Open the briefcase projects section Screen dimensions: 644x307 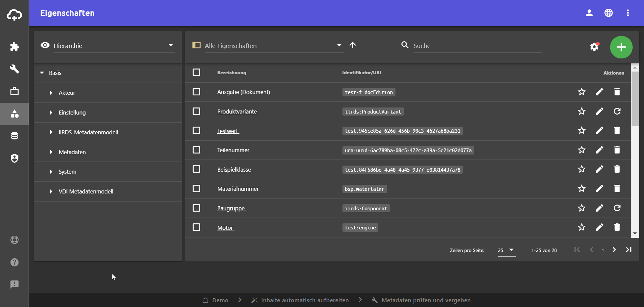pos(14,91)
